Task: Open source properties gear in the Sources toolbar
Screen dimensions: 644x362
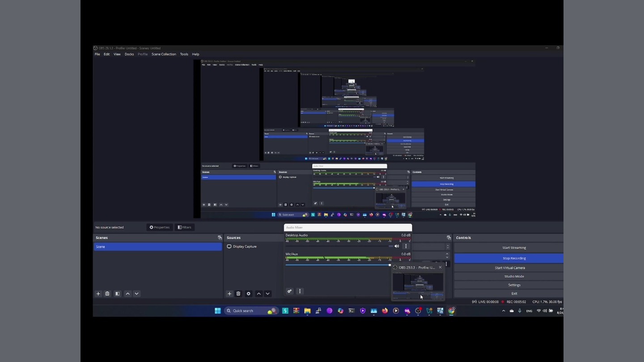Action: click(249, 294)
